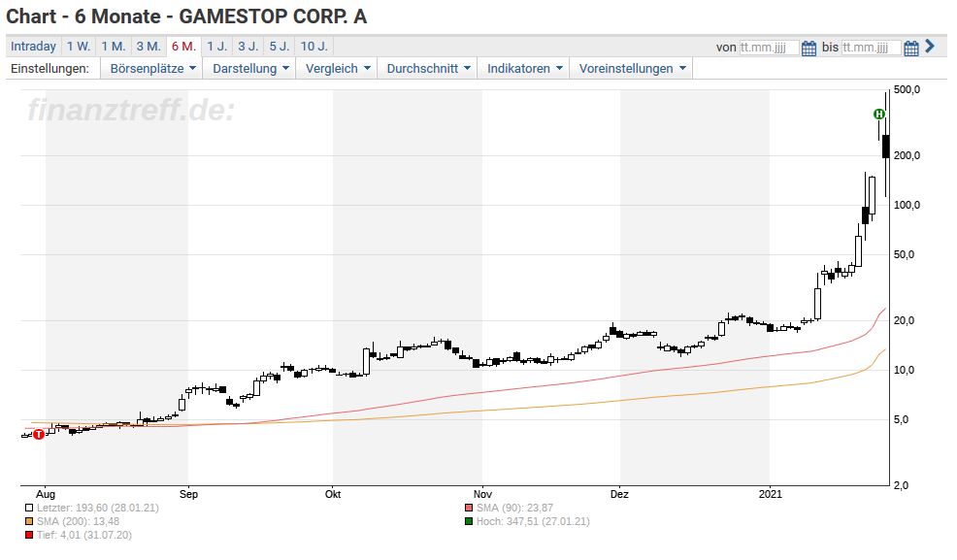Viewport: 957px width, 560px height.
Task: Select the 10 J. timeframe tab
Action: 314,47
